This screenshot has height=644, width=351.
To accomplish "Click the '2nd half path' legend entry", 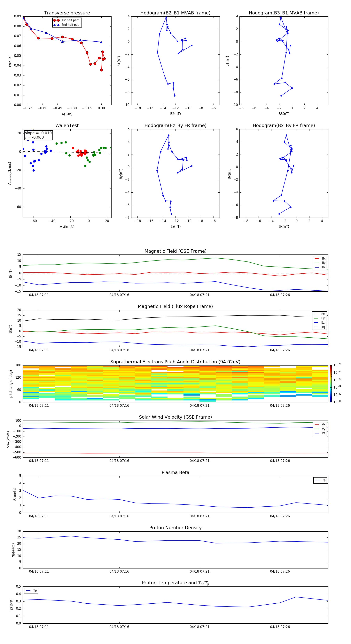I will (x=67, y=25).
